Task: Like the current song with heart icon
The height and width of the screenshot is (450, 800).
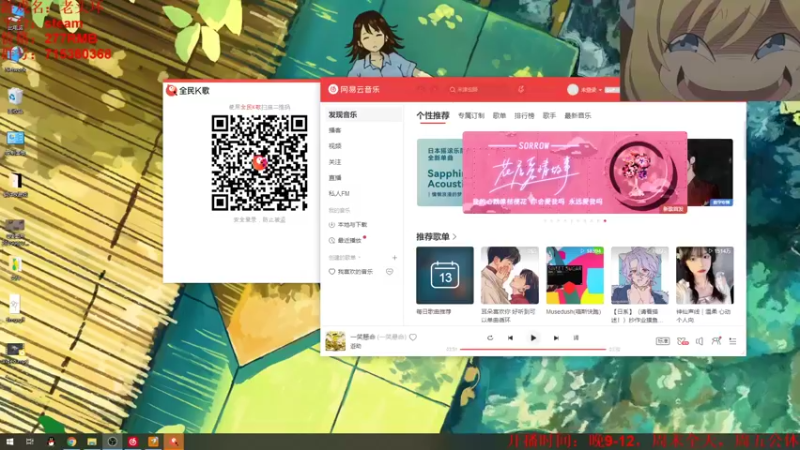Action: (x=413, y=337)
